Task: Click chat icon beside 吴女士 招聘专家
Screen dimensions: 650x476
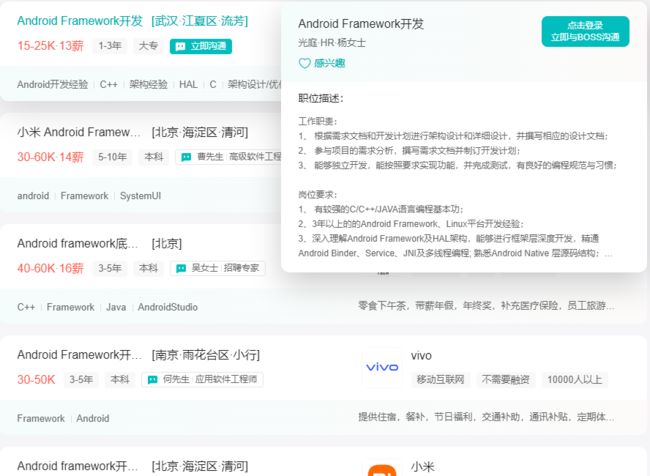Action: (181, 268)
